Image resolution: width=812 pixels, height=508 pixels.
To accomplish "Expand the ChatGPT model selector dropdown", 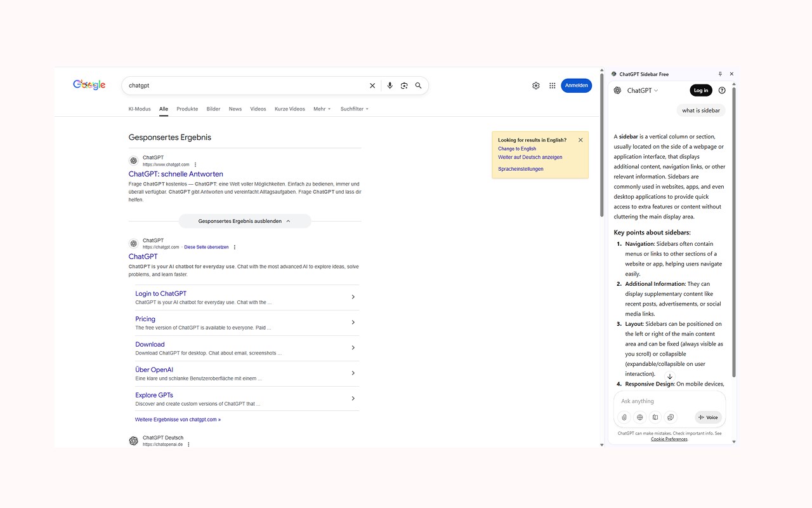I will 643,90.
